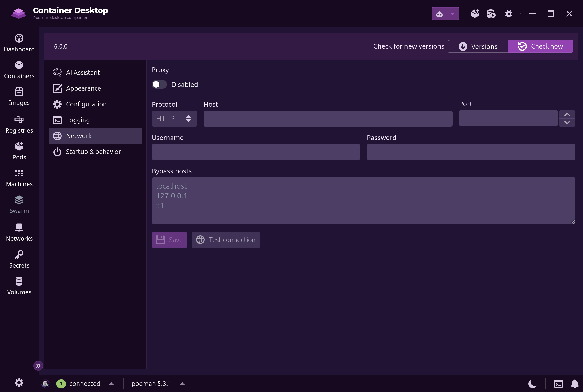The image size is (583, 392).
Task: Open the Secrets section
Action: coord(19,259)
